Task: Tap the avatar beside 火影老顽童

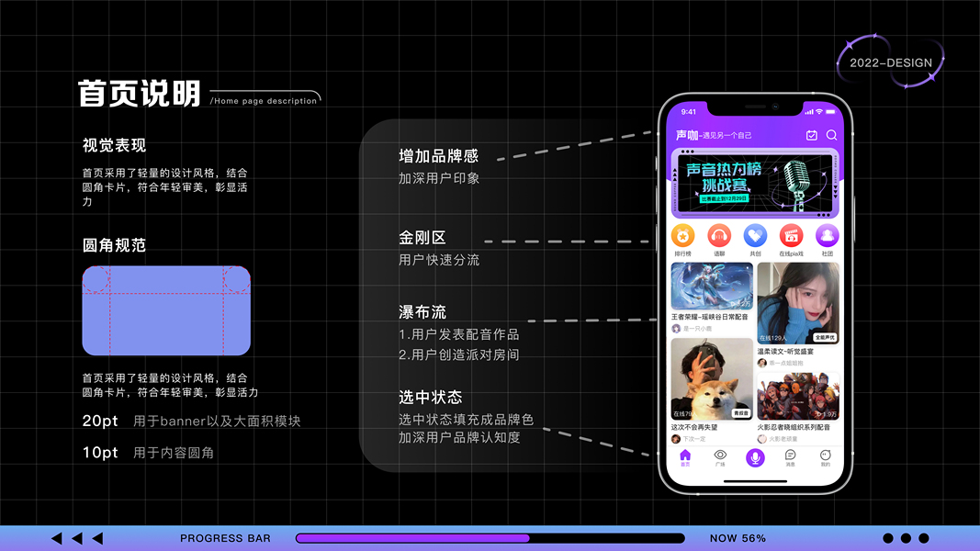Action: coord(762,439)
